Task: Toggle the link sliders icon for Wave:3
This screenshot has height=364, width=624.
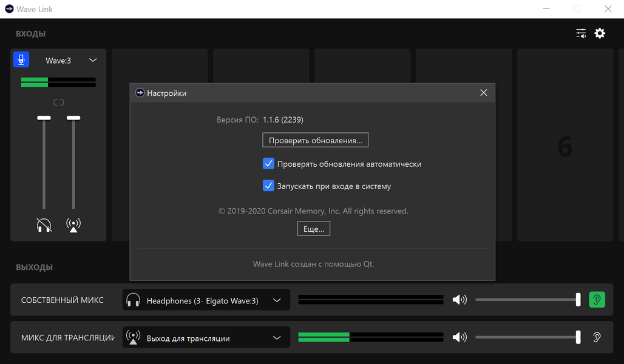Action: (58, 103)
